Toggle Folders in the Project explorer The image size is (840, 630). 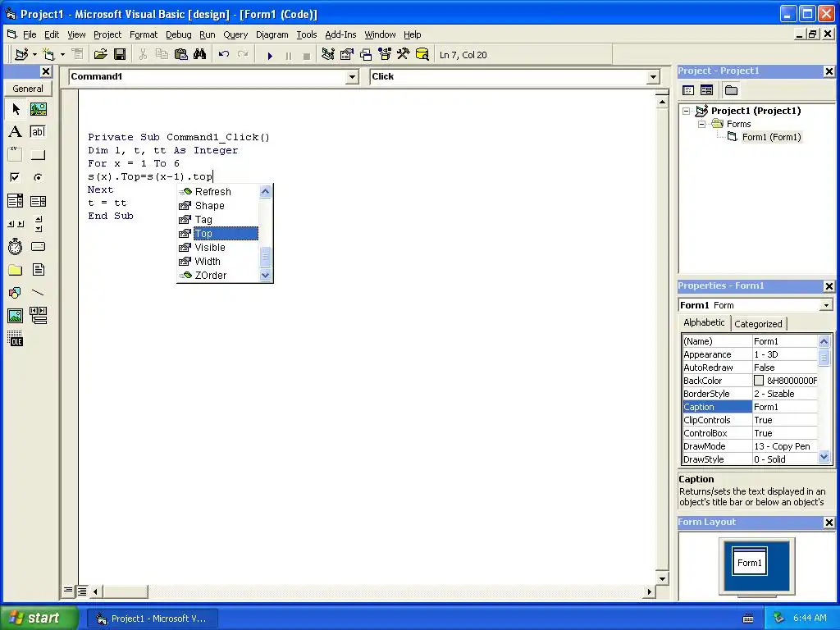point(731,90)
